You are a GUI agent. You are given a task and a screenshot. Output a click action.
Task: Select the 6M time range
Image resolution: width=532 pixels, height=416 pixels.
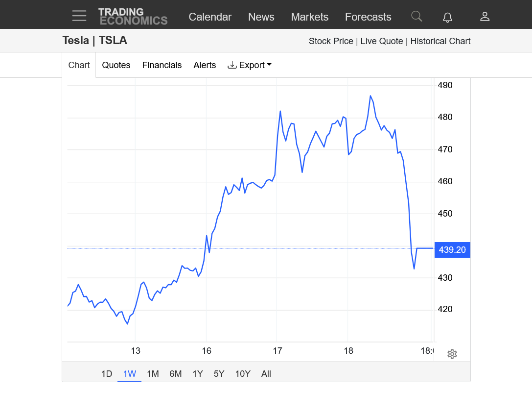pos(175,374)
